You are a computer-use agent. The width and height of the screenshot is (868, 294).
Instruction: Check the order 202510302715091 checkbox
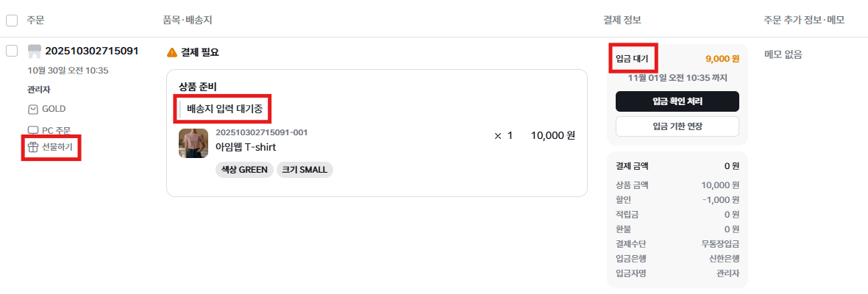12,51
